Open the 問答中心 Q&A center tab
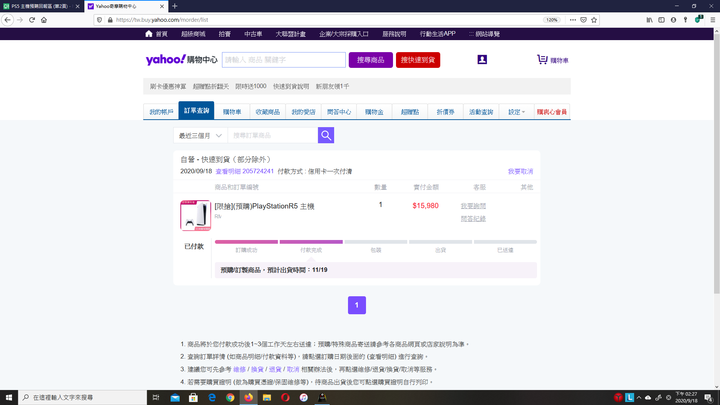Screen dimensions: 720x405 339,112
